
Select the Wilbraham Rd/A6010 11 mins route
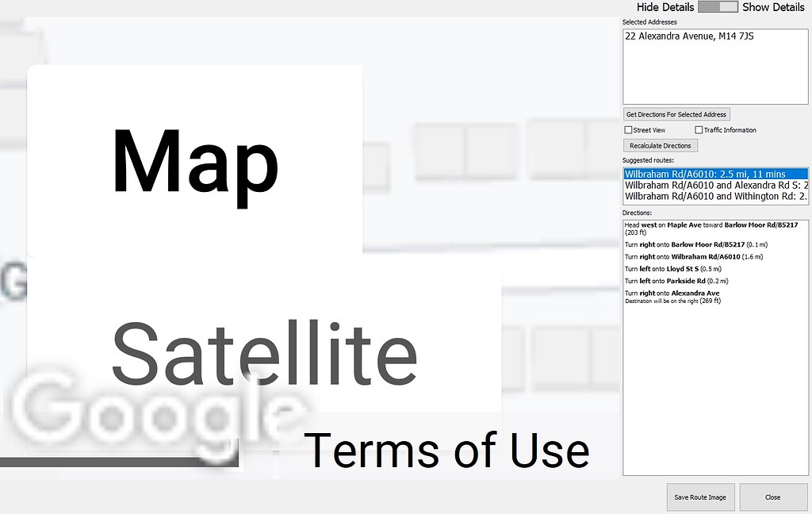point(714,174)
